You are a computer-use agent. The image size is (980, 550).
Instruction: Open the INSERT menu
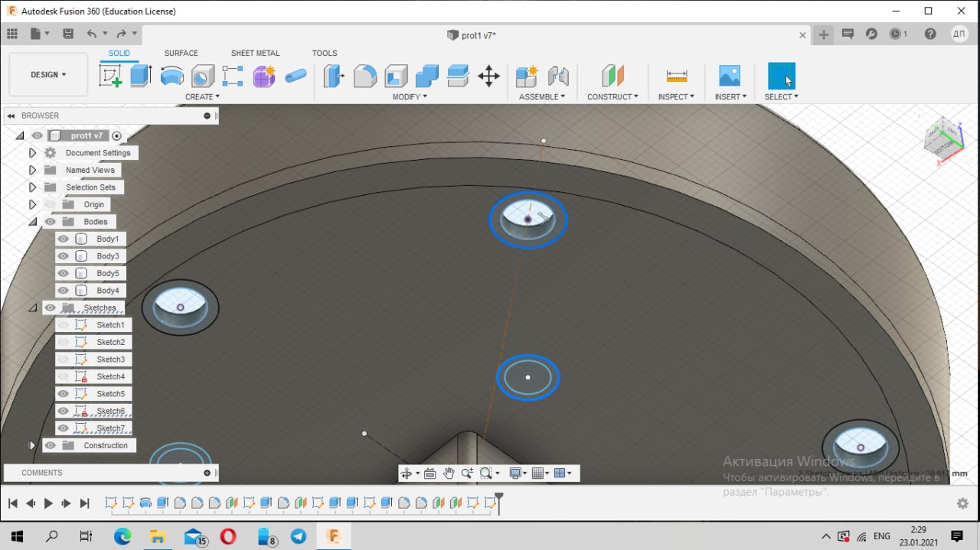730,97
